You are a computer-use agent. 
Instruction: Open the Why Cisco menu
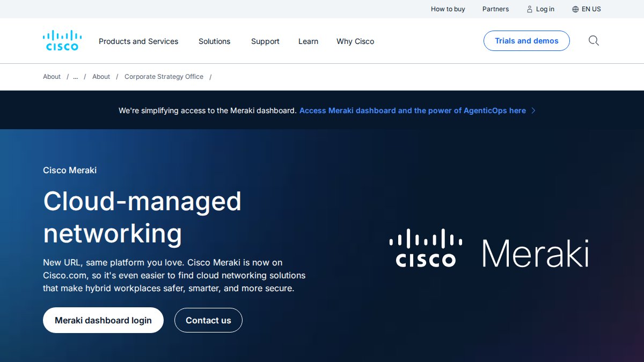pyautogui.click(x=355, y=41)
